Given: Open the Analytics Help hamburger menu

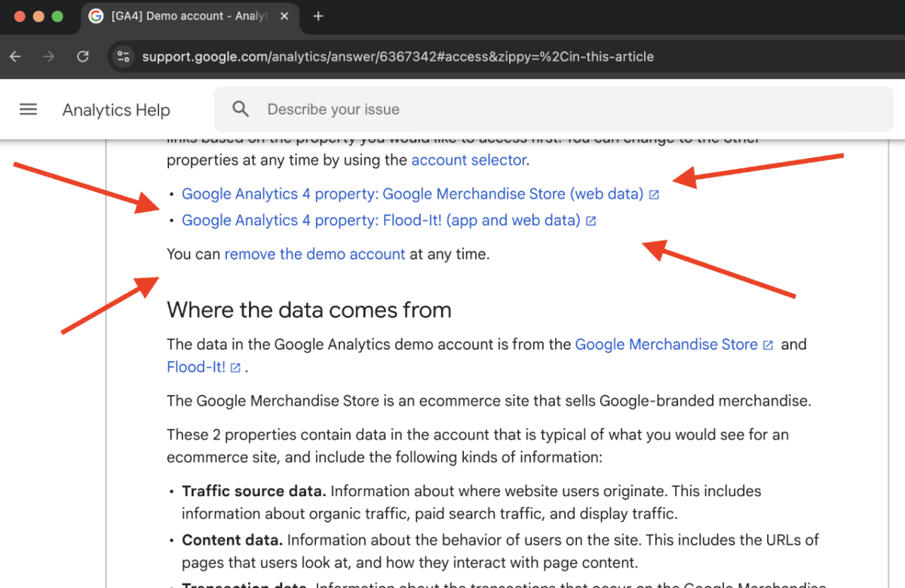Looking at the screenshot, I should click(28, 109).
